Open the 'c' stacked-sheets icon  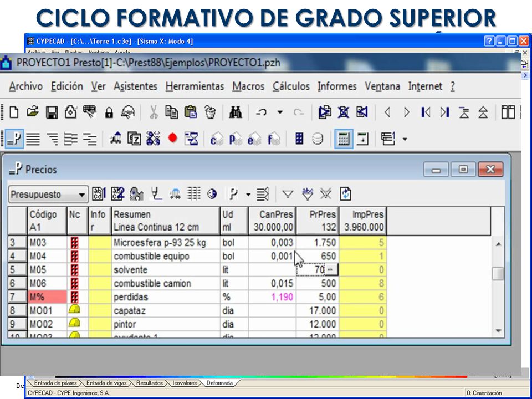point(217,139)
